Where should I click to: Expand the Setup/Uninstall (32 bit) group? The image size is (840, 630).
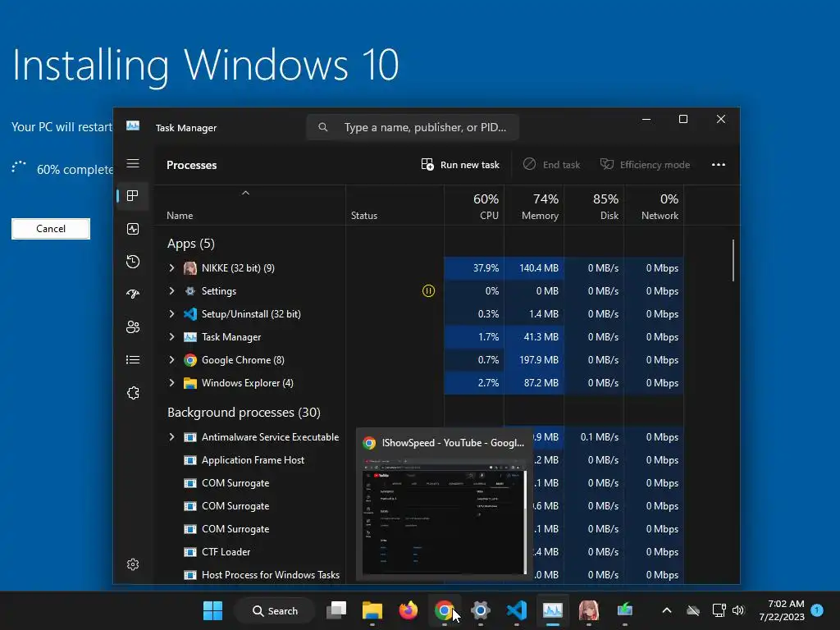[x=171, y=314]
